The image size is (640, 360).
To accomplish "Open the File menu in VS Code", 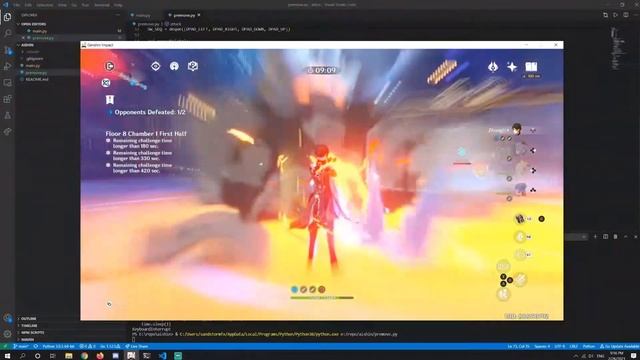I will (17, 5).
